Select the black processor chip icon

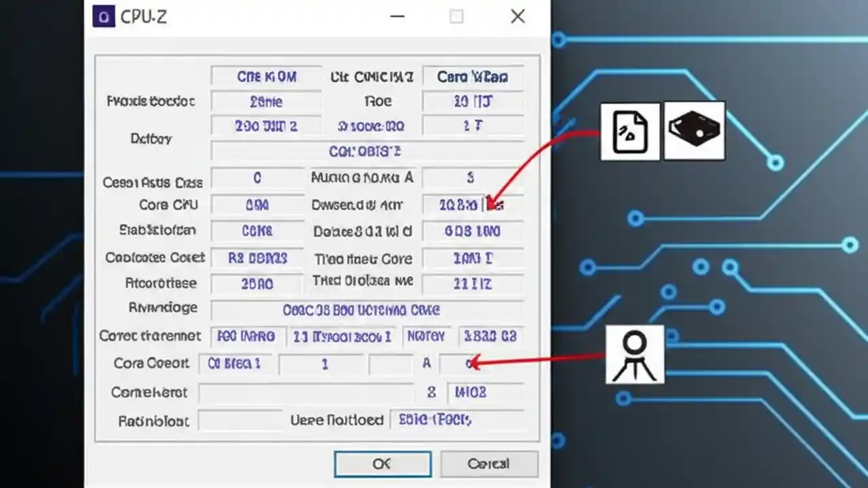click(694, 130)
